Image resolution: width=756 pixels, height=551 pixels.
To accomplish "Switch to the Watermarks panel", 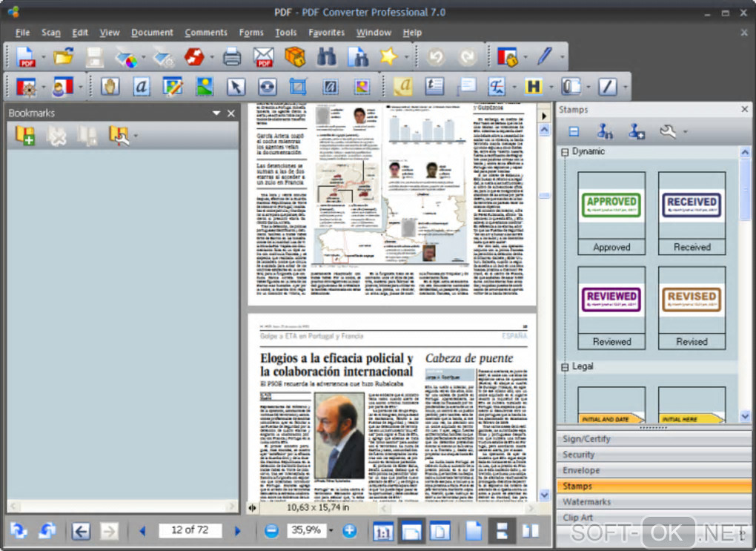I will pyautogui.click(x=654, y=502).
